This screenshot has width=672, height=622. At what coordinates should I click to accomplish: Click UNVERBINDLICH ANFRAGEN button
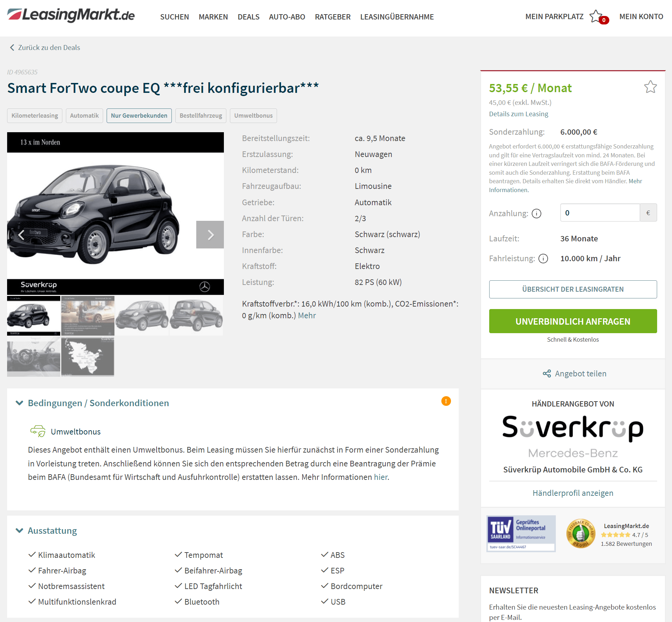573,321
